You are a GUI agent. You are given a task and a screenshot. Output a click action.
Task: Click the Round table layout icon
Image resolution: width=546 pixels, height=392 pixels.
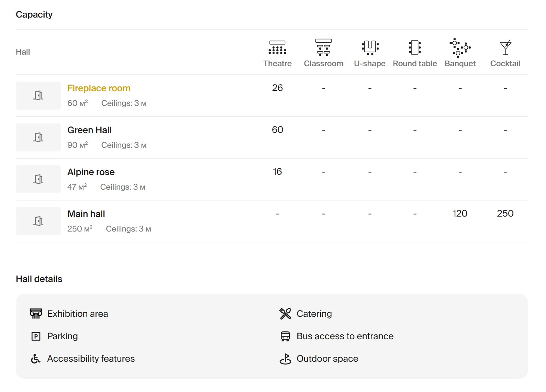tap(415, 48)
